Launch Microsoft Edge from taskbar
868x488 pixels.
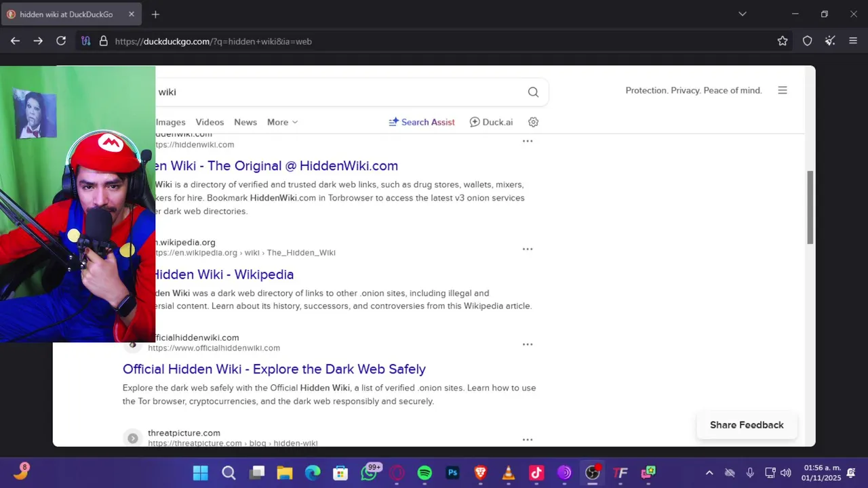coord(313,472)
